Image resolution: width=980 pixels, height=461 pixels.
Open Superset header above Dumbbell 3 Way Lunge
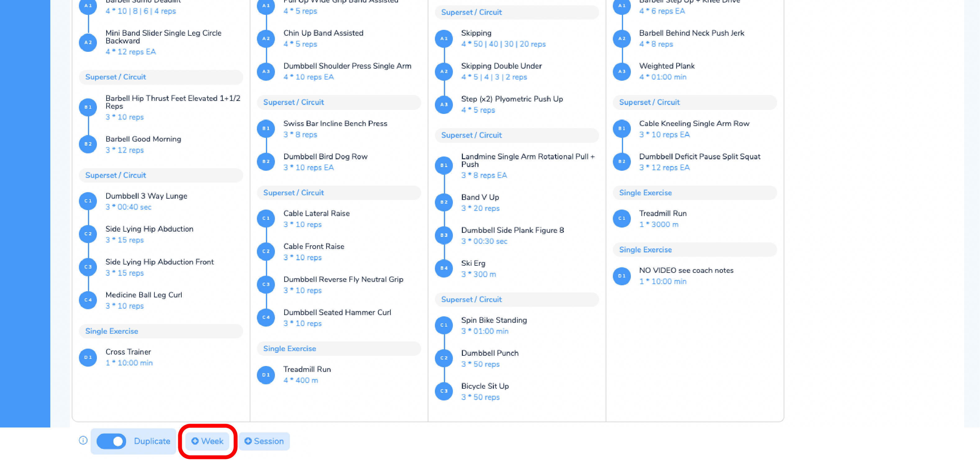[161, 175]
